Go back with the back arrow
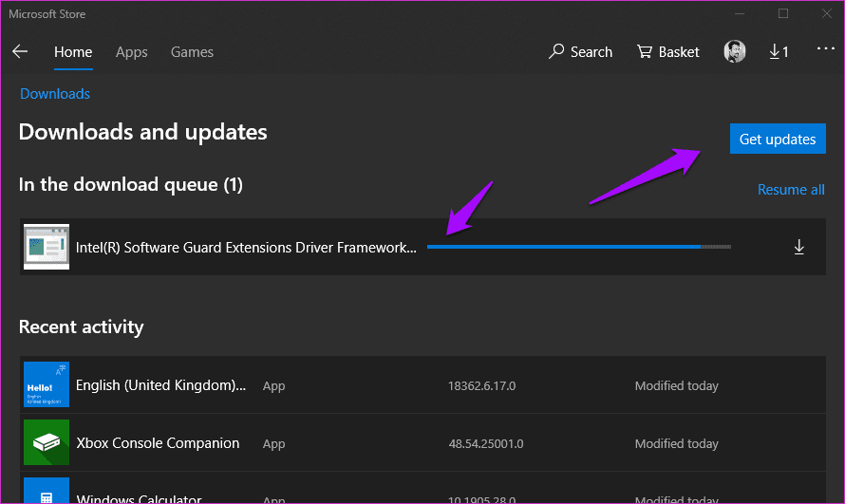 [20, 51]
